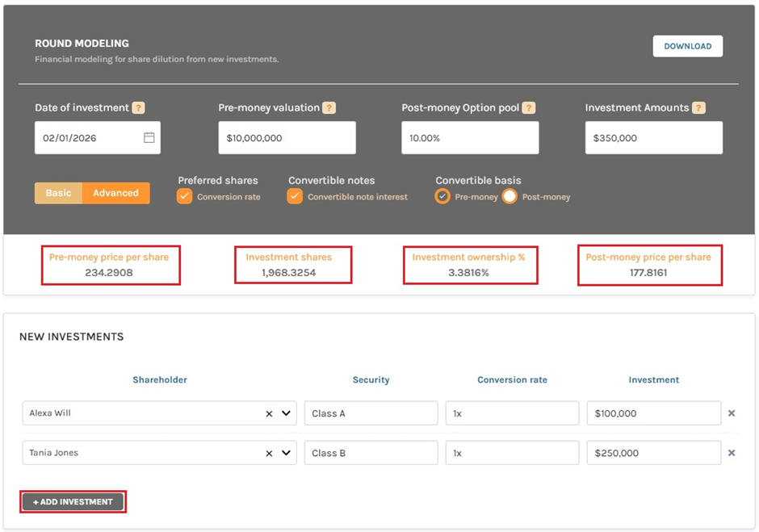Click help icon beside Investment Amounts
Screen dimensions: 759x532
pos(698,108)
